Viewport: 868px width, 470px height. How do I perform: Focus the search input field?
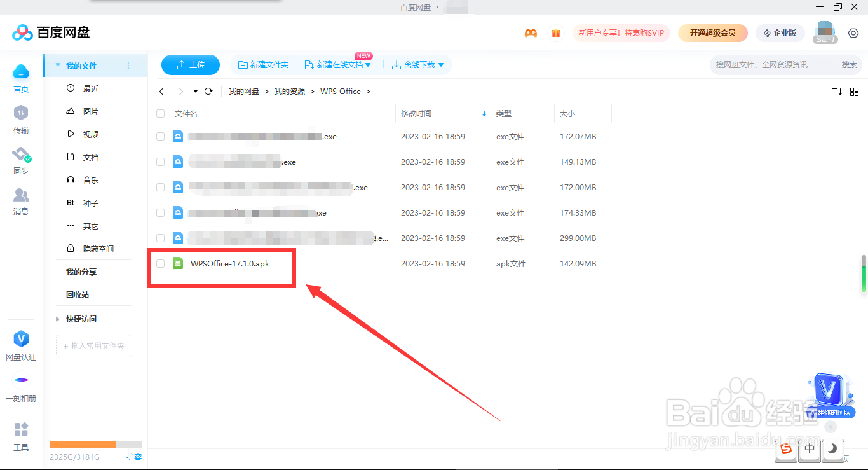coord(774,64)
